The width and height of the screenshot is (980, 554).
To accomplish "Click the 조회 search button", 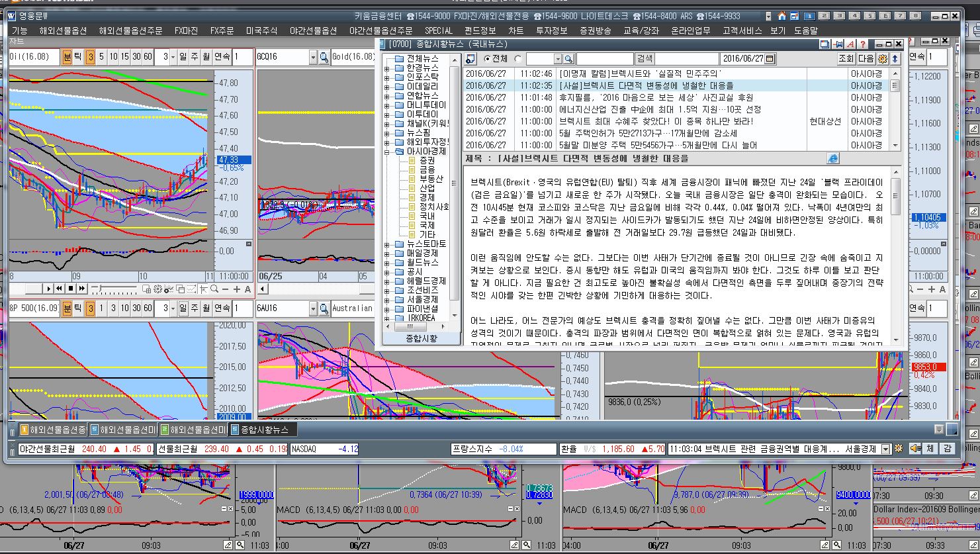I will click(846, 59).
